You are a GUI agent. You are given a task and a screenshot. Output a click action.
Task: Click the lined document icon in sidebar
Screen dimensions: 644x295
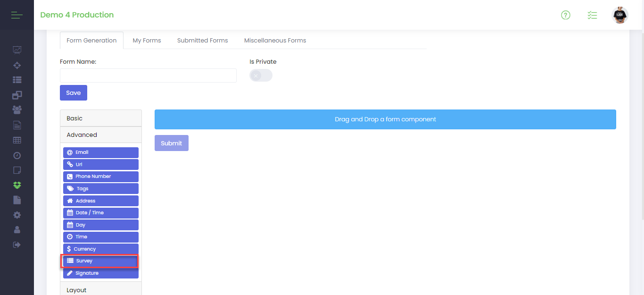click(17, 125)
